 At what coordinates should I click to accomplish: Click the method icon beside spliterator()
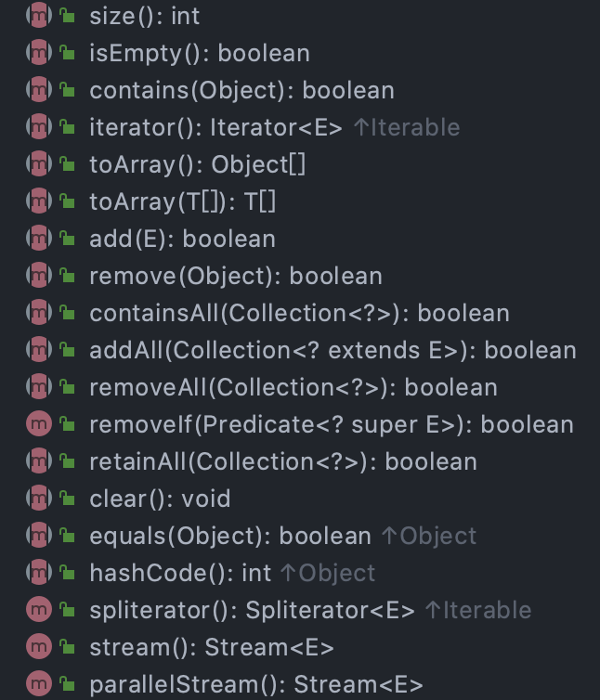pos(38,610)
